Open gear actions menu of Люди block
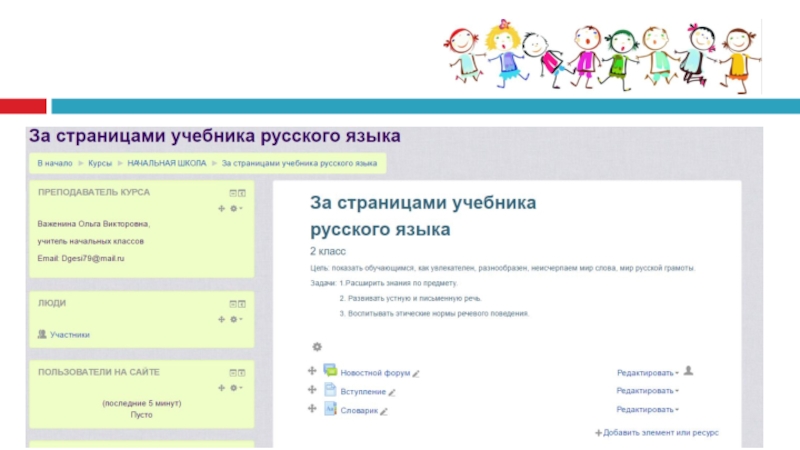This screenshot has height=450, width=800. pyautogui.click(x=236, y=319)
